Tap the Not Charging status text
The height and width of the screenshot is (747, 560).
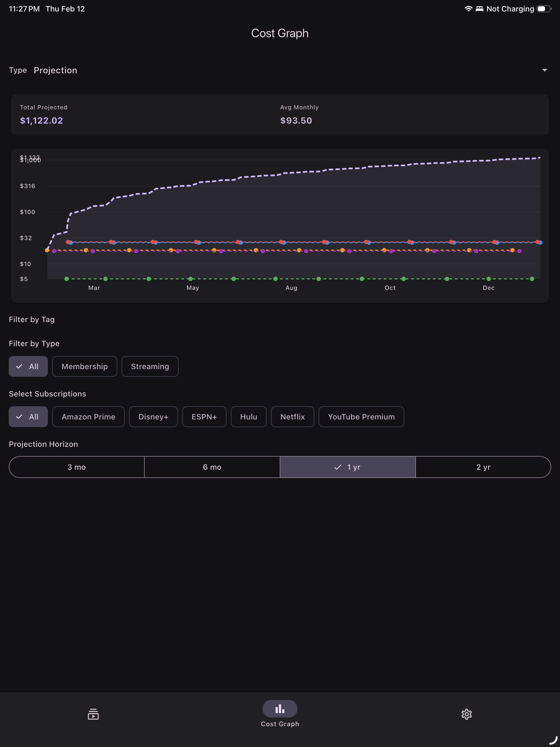pyautogui.click(x=510, y=9)
